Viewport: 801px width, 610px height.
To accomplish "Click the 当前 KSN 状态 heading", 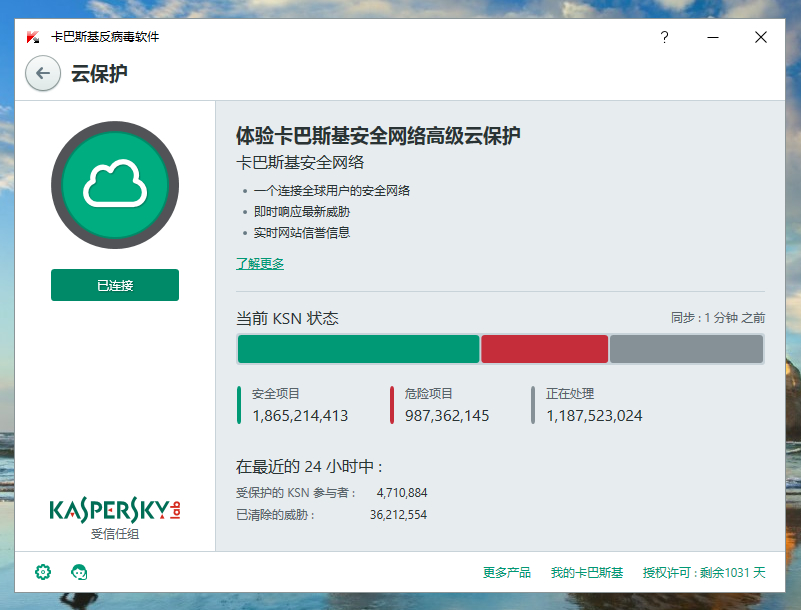I will (287, 318).
